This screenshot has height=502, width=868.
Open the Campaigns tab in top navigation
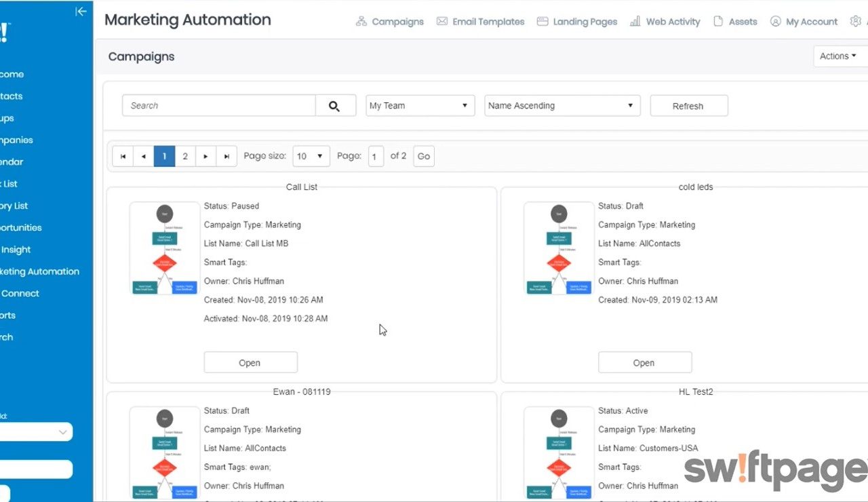point(397,22)
